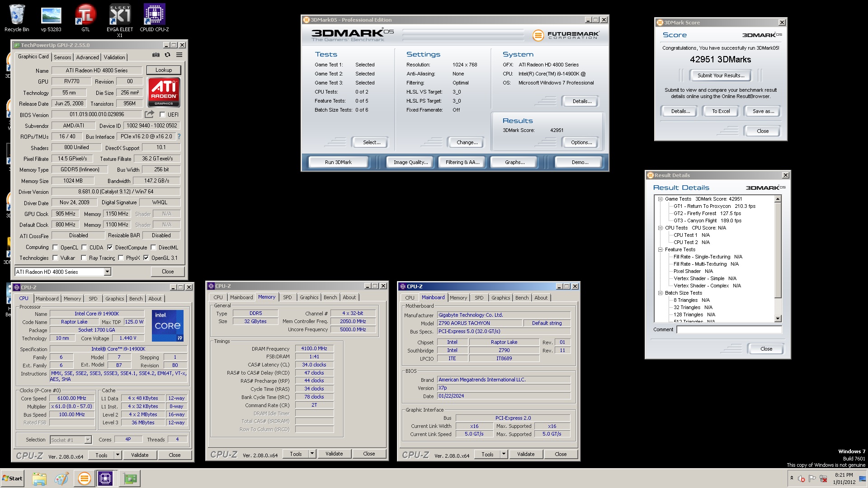Toggle the CUDA checkbox
Viewport: 868px width, 488px height.
(x=84, y=248)
